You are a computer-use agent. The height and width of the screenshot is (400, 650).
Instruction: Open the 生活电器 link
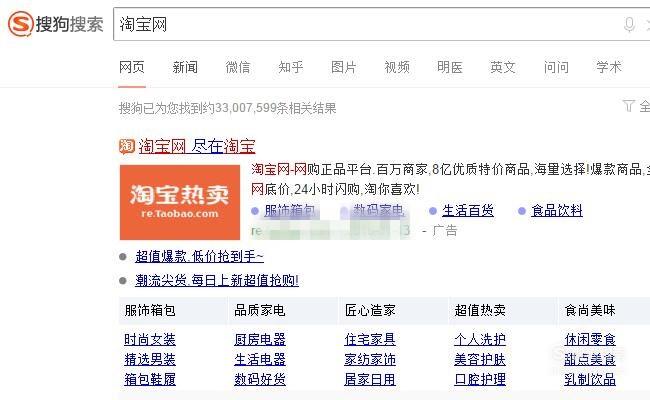click(x=260, y=359)
